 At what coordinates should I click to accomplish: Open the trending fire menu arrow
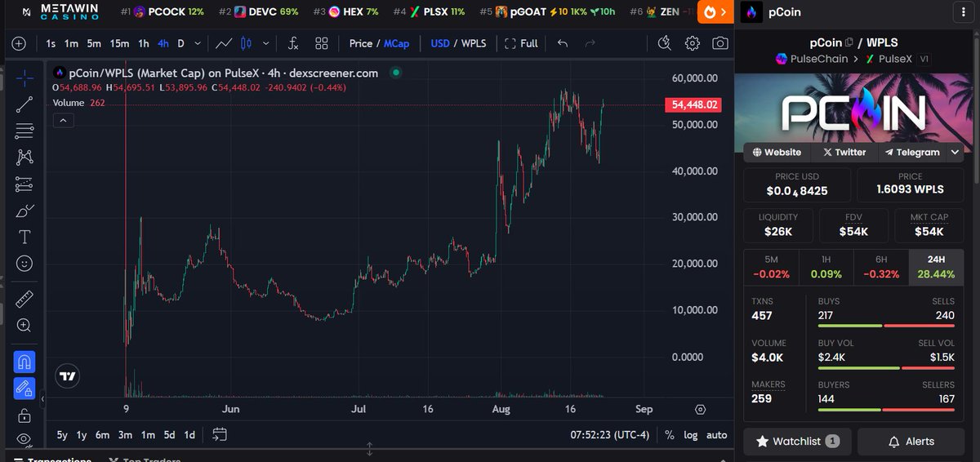715,12
